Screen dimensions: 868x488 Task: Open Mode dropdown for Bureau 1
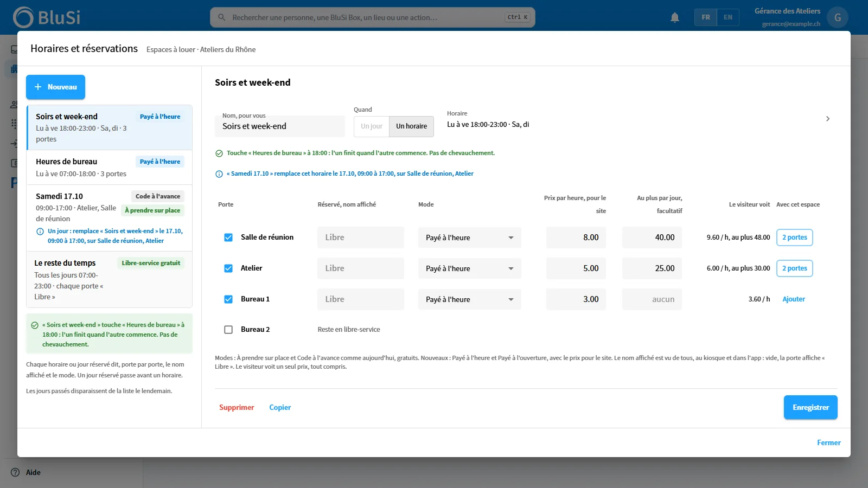tap(470, 299)
